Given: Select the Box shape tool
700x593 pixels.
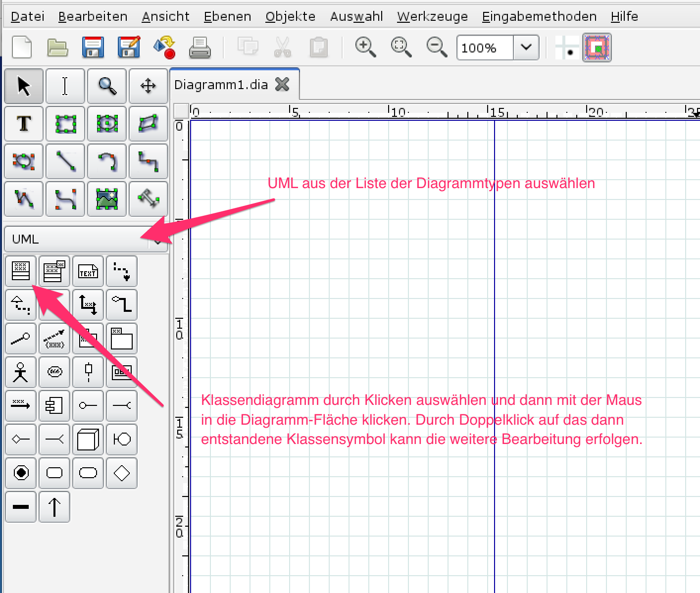Looking at the screenshot, I should point(65,124).
